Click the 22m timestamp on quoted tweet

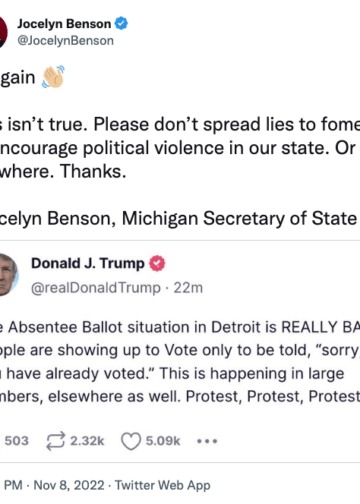click(x=188, y=288)
